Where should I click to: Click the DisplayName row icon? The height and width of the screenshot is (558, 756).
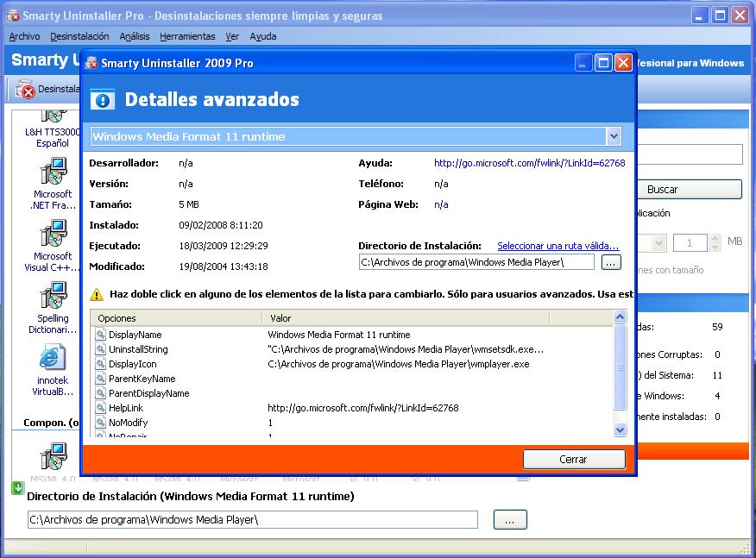(x=100, y=334)
